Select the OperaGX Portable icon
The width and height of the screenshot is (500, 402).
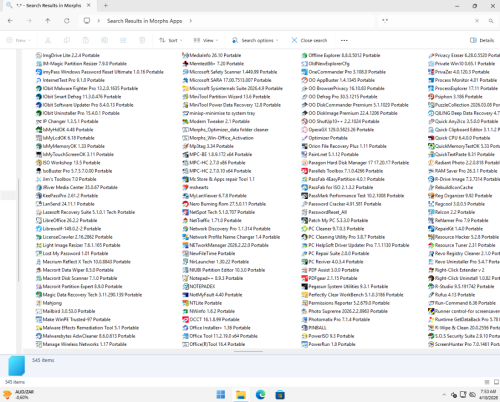click(x=304, y=130)
